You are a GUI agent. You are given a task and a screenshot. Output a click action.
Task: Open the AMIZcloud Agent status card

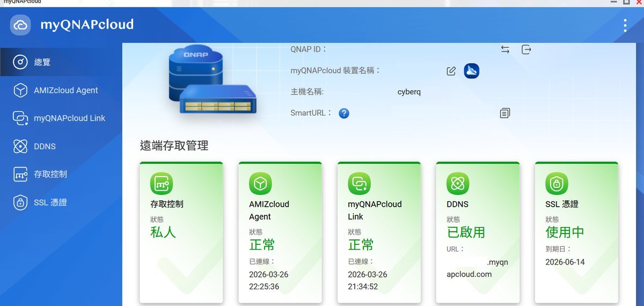[280, 232]
